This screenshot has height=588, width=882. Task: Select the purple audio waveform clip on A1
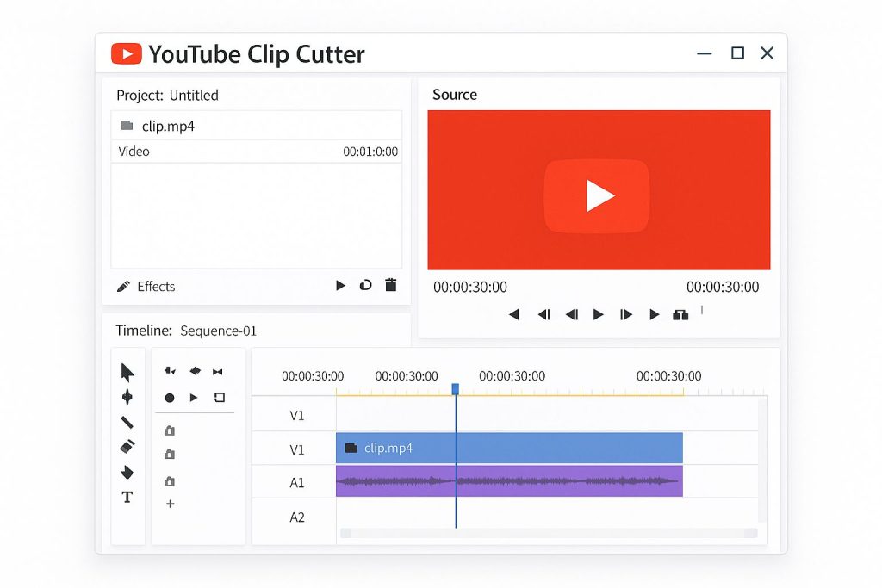(x=509, y=481)
